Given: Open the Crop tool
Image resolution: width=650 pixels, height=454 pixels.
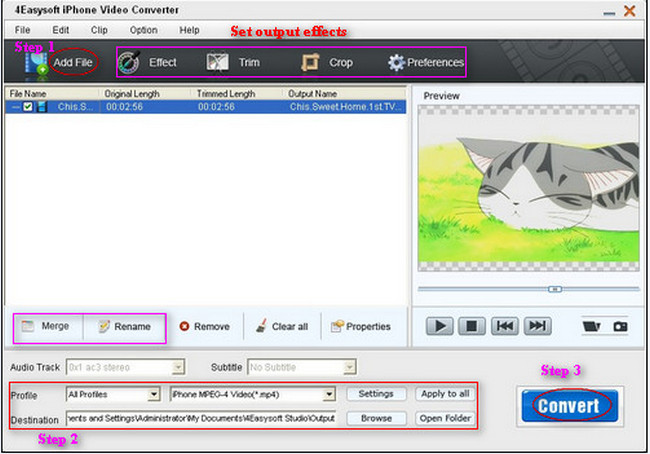Looking at the screenshot, I should (327, 63).
